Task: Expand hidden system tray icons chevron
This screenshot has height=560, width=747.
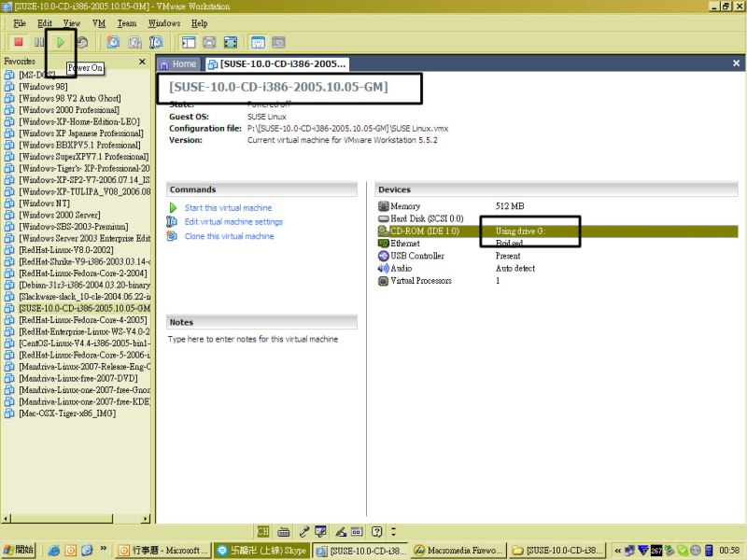Action: coord(617,551)
